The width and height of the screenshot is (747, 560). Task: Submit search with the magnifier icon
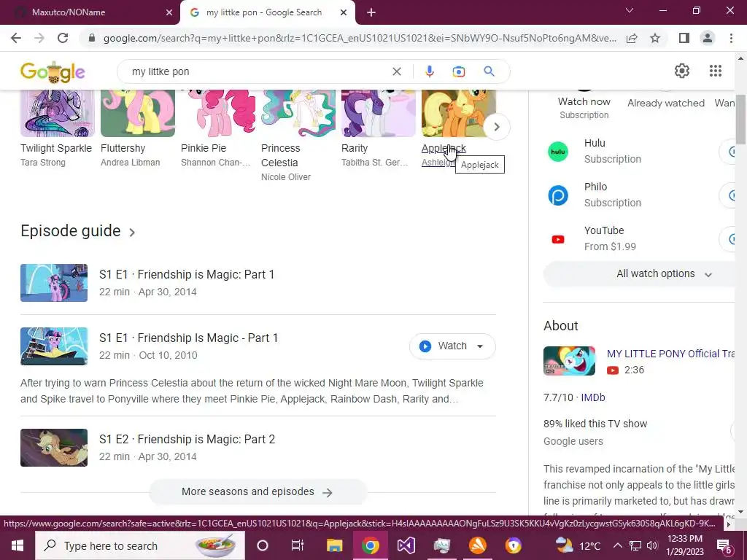pos(489,71)
